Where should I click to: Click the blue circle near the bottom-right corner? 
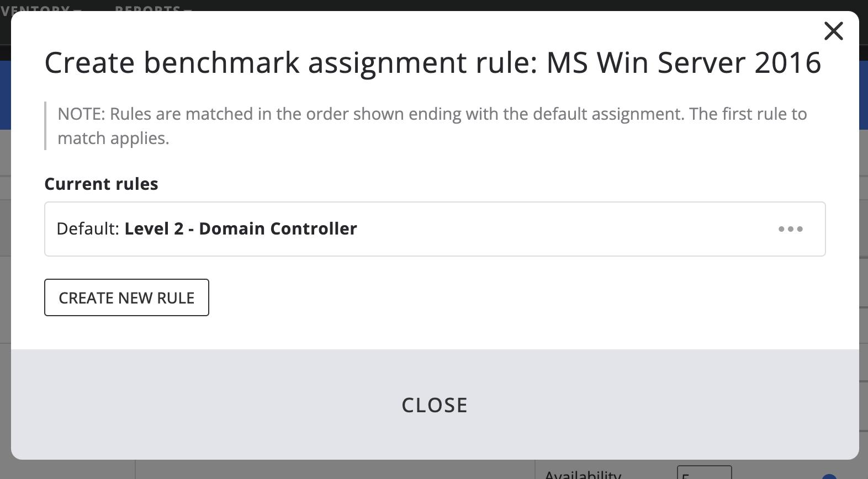tap(828, 476)
